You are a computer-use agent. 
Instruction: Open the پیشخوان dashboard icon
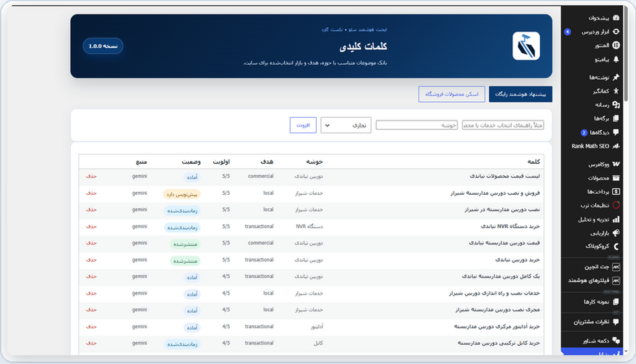[616, 18]
